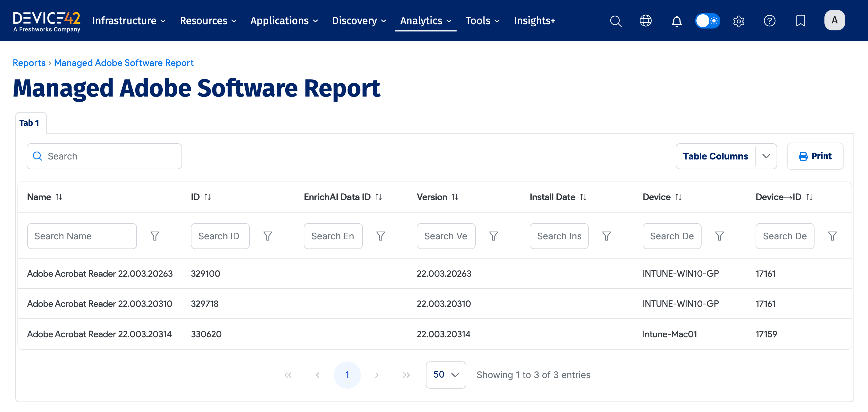Viewport: 868px width, 412px height.
Task: Switch to Tab 1
Action: click(29, 123)
